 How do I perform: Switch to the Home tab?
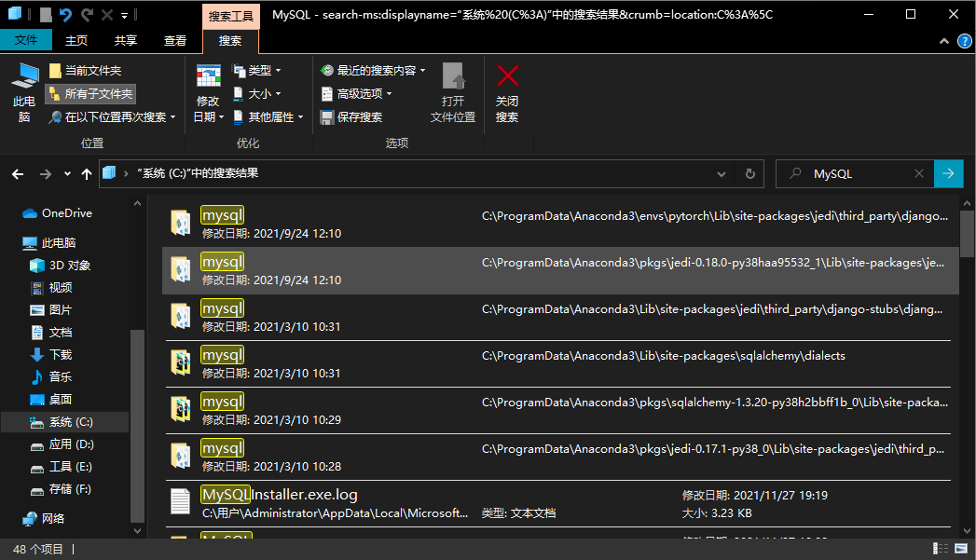[76, 40]
